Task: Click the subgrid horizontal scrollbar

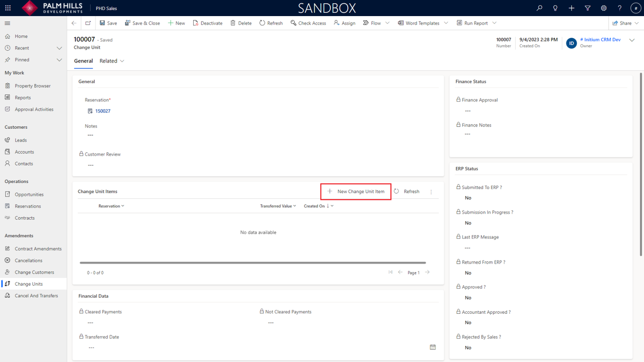Action: tap(253, 263)
